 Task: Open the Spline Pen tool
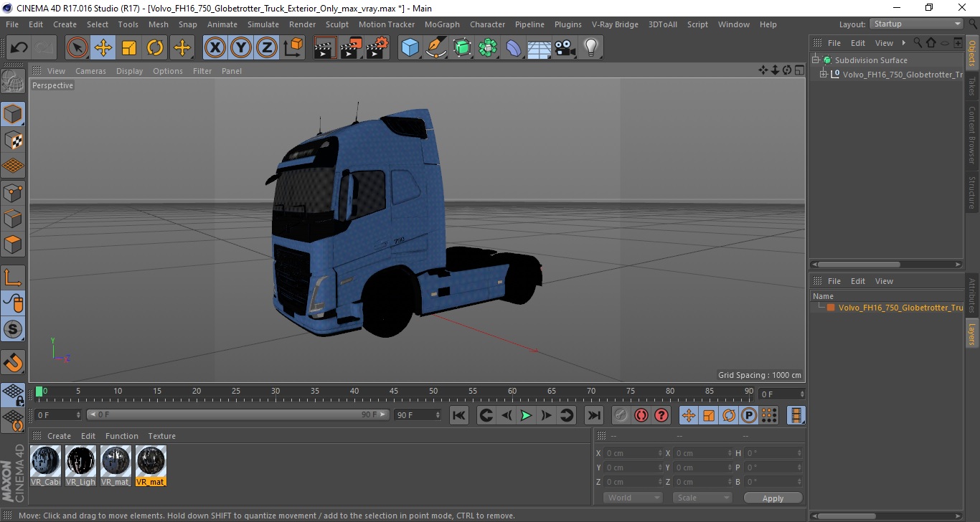[x=435, y=48]
